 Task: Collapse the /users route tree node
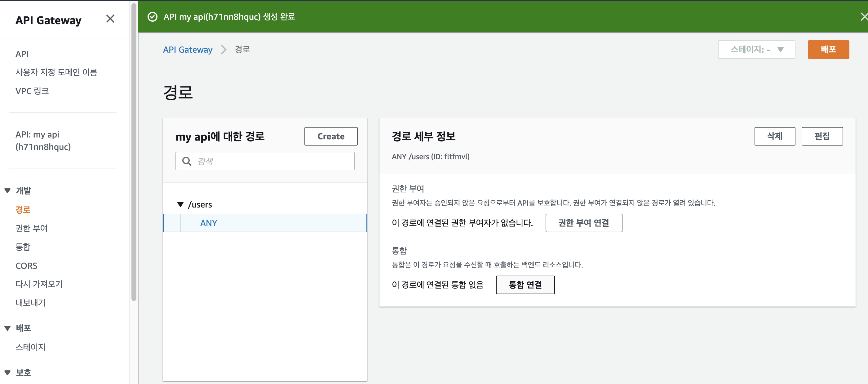(x=180, y=204)
